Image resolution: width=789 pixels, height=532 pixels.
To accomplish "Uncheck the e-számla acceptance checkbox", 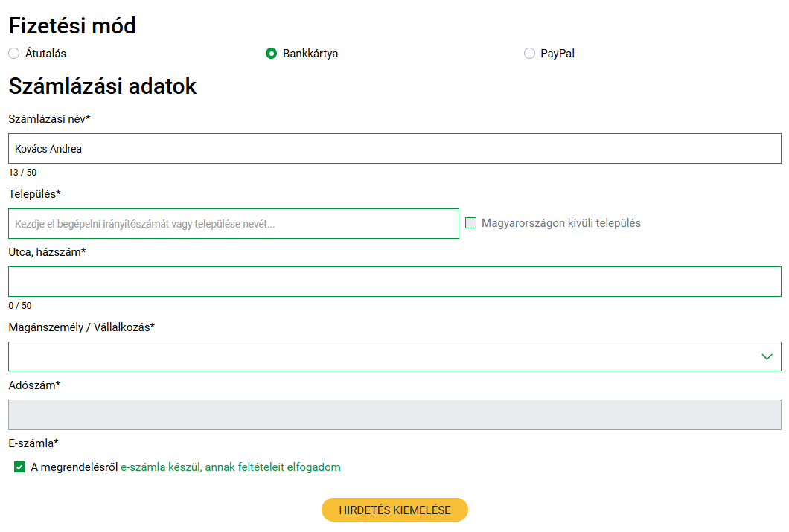I will pos(20,467).
